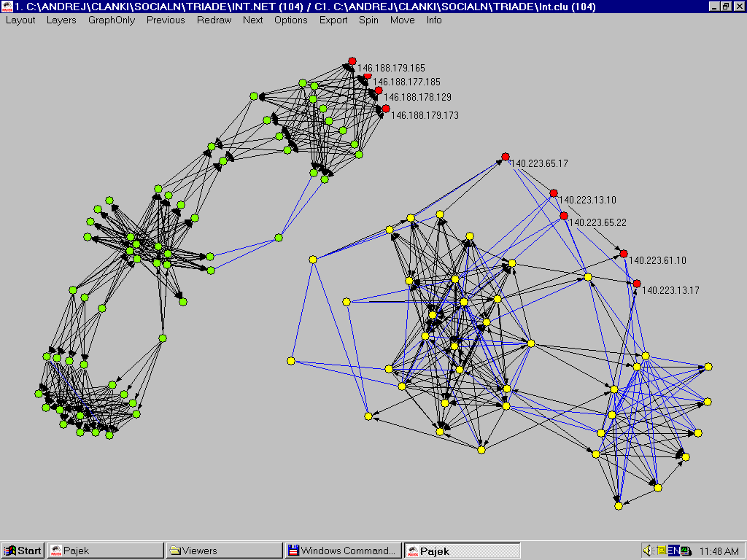
Task: Click the EN language indicator
Action: [673, 551]
